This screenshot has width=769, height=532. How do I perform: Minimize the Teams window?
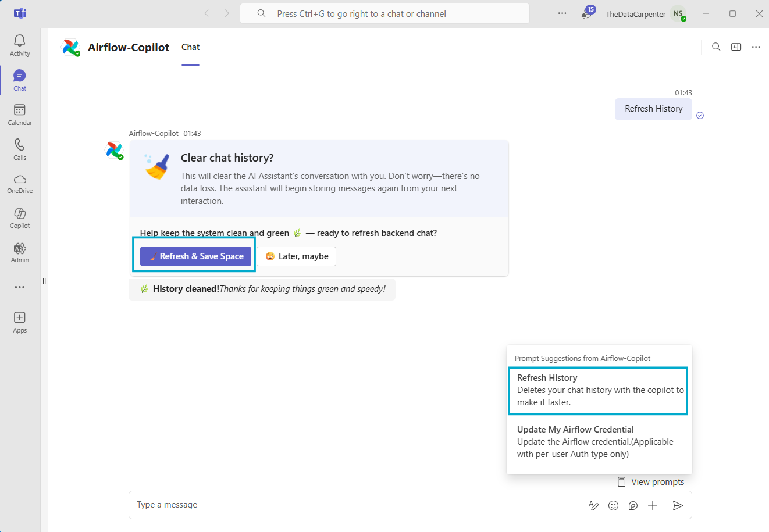[706, 13]
